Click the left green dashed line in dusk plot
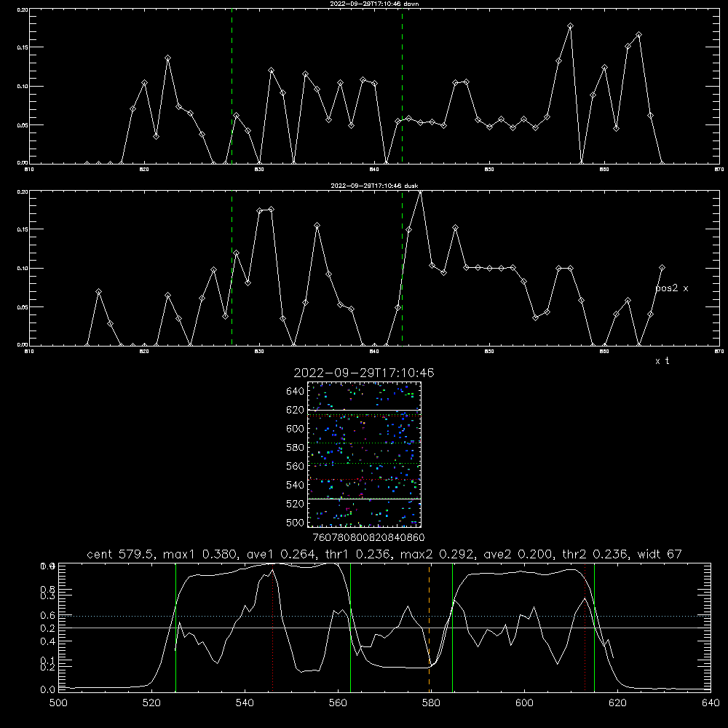Screen dimensions: 728x728 [232, 268]
